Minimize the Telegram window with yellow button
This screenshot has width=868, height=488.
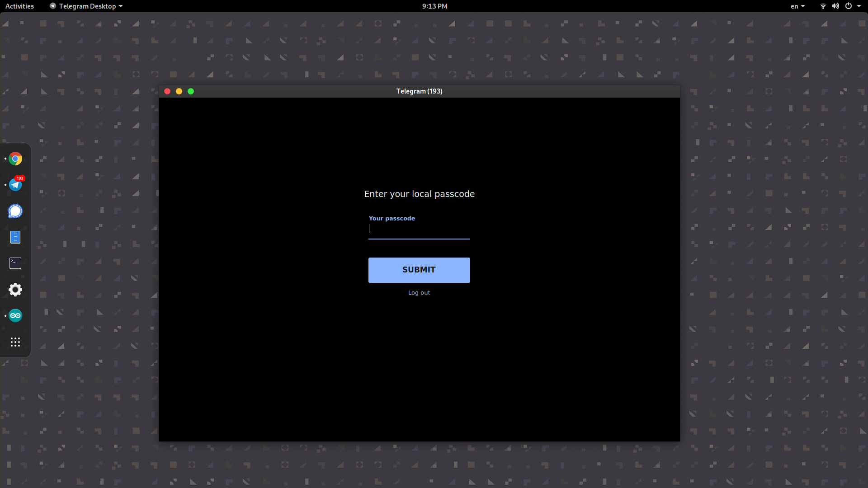179,91
